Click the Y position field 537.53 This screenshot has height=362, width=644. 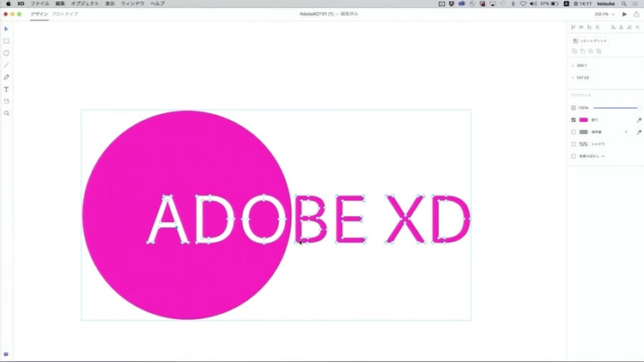[x=582, y=77]
